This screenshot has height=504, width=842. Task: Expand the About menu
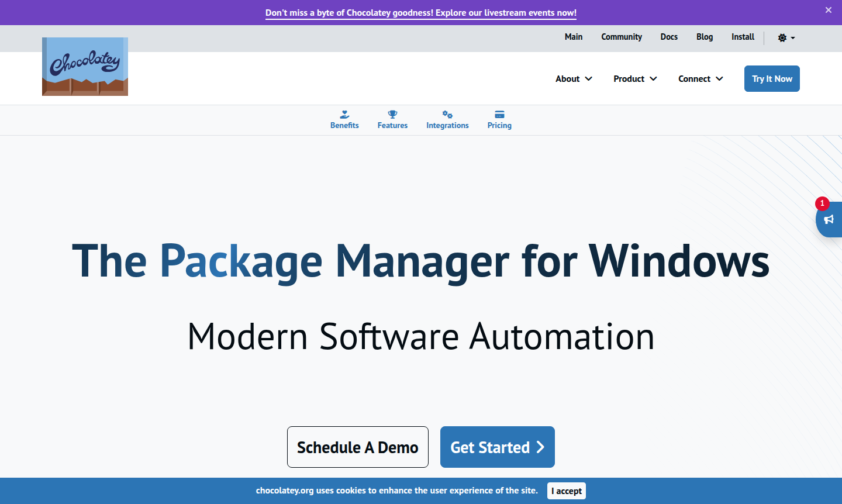pos(574,79)
